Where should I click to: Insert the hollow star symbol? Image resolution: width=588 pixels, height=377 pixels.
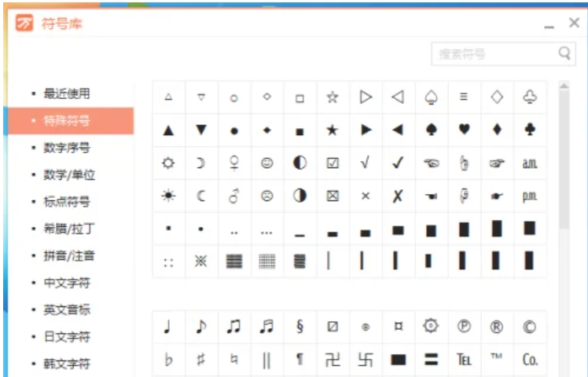point(333,97)
